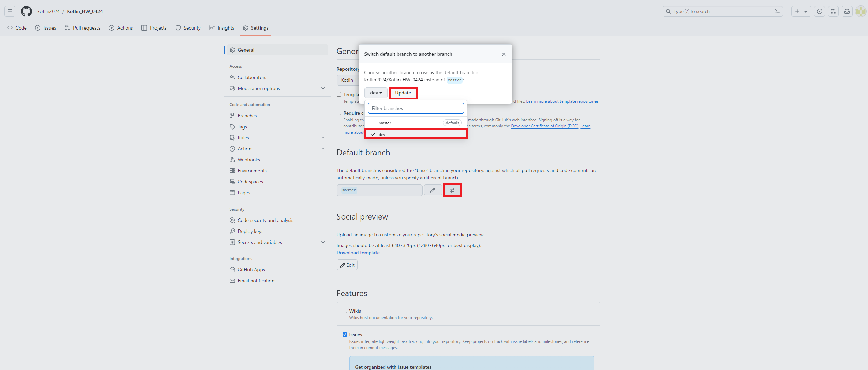Select dev branch in branch list

pyautogui.click(x=416, y=134)
